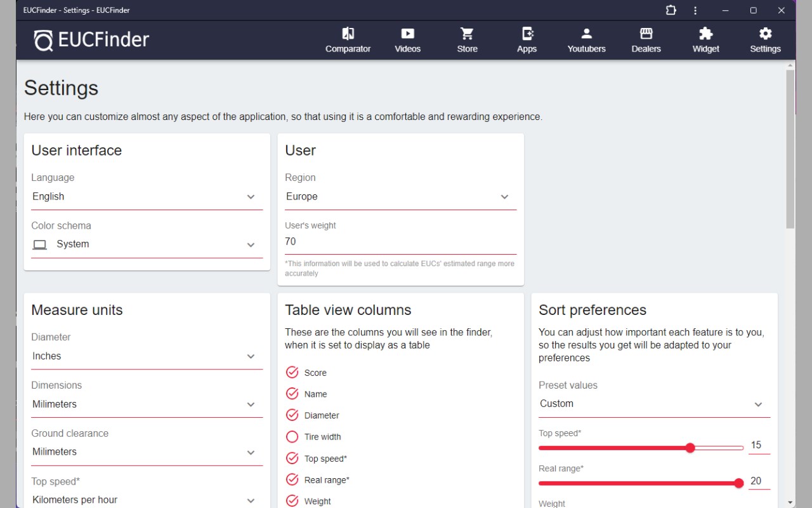This screenshot has height=508, width=812.
Task: Open the title bar three-dot menu
Action: 695,10
